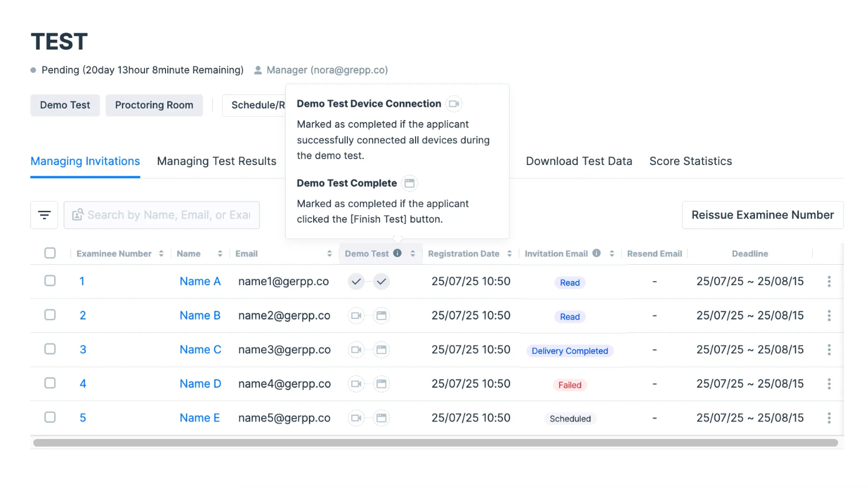Click Name C's demo test complete window icon
This screenshot has height=488, width=868.
click(381, 350)
